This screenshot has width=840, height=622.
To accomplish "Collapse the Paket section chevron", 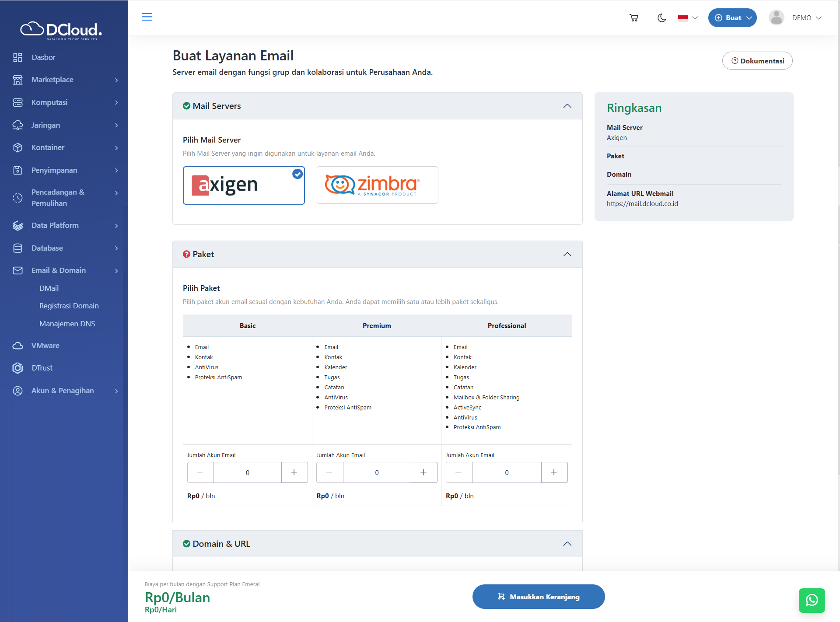I will [567, 254].
